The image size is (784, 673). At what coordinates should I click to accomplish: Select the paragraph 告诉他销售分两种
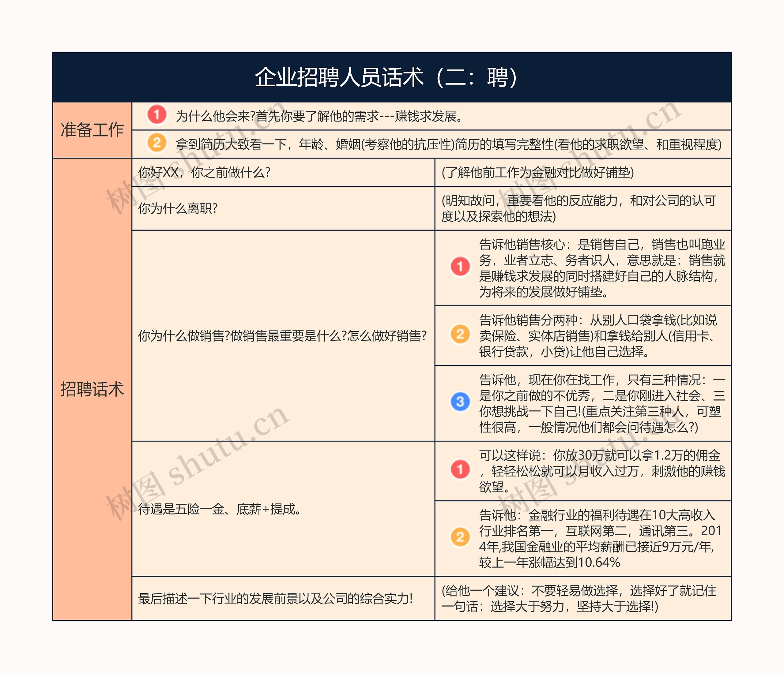tap(598, 336)
